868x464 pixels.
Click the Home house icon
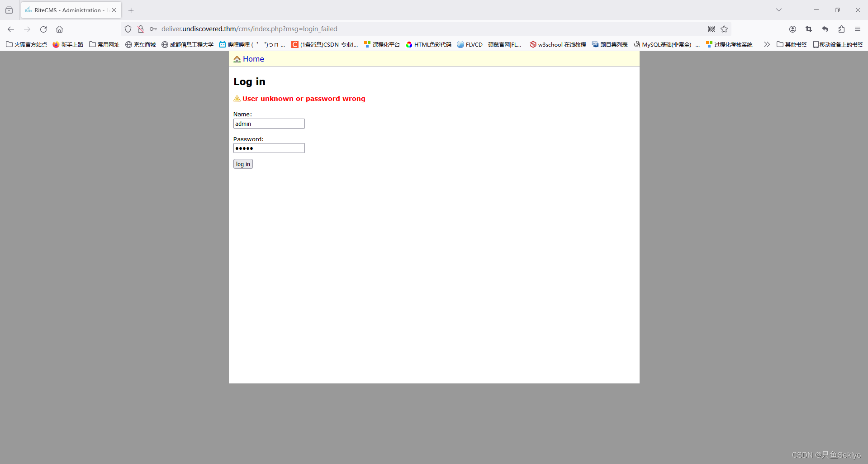point(237,59)
